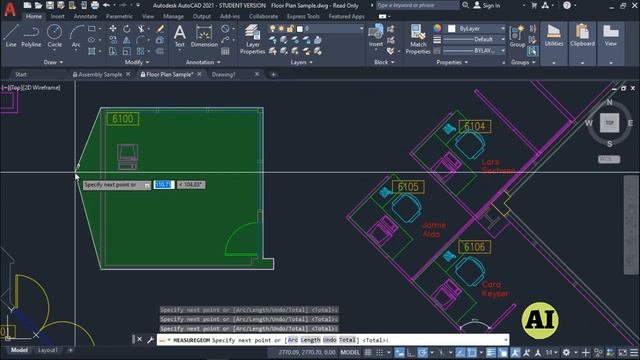The image size is (640, 360).
Task: Open the Express Tools ribbon tab
Action: tap(303, 16)
